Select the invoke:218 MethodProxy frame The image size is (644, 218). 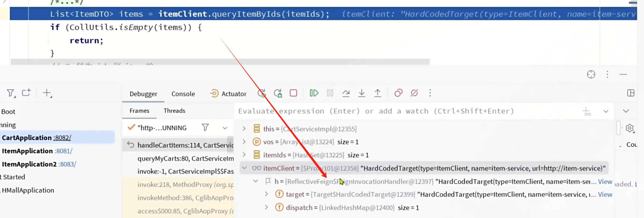click(186, 184)
